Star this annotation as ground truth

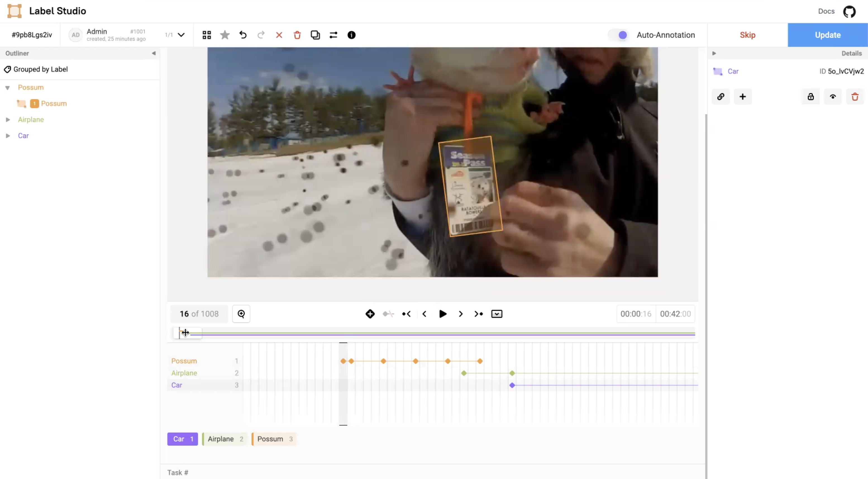click(x=225, y=35)
